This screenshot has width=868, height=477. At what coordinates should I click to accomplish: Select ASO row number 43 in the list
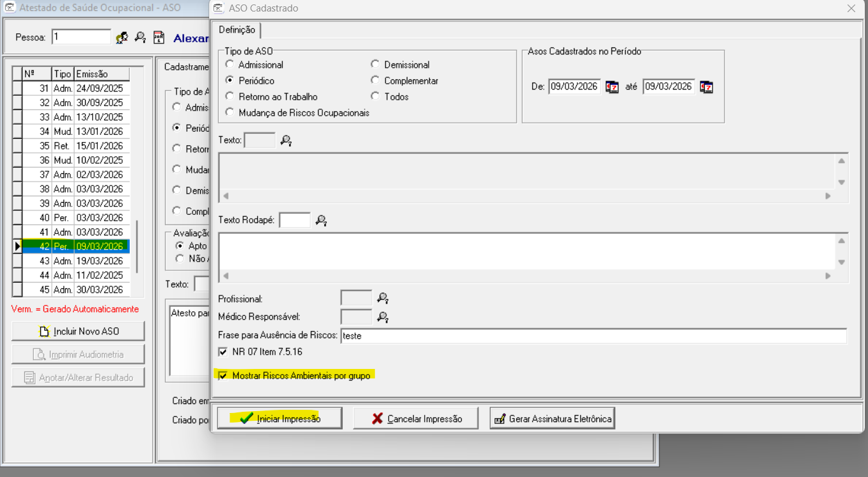[x=75, y=261]
